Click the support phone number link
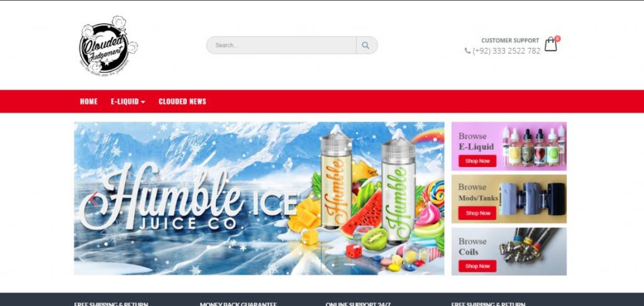644x306 pixels. tap(506, 51)
